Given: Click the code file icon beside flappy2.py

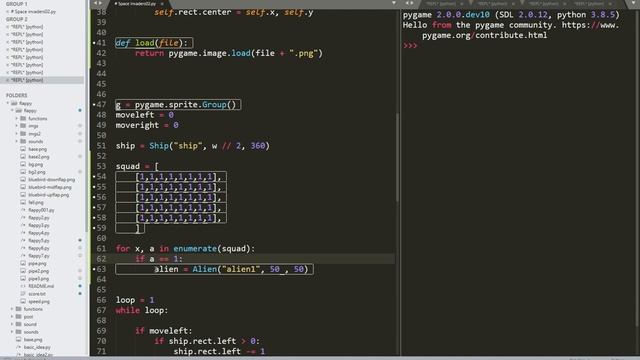Looking at the screenshot, I should pyautogui.click(x=23, y=218).
